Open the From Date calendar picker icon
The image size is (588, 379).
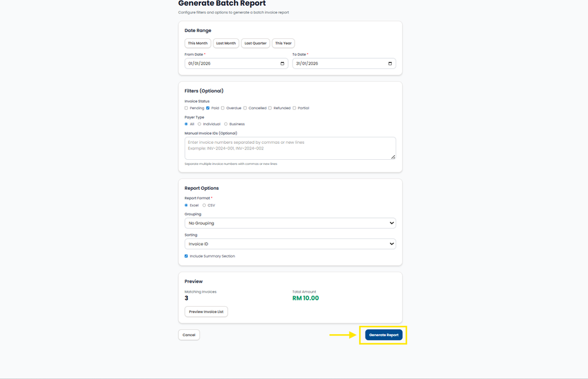point(282,64)
